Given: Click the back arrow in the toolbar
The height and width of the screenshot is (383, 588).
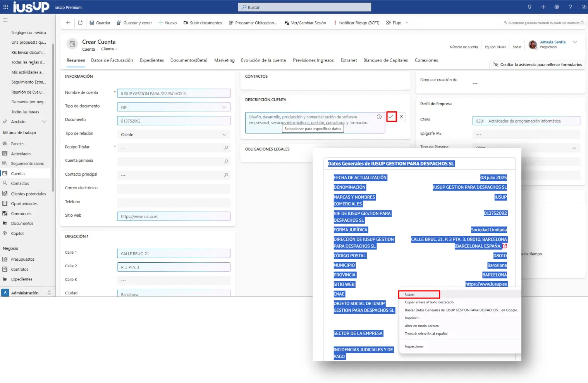Looking at the screenshot, I should [68, 23].
